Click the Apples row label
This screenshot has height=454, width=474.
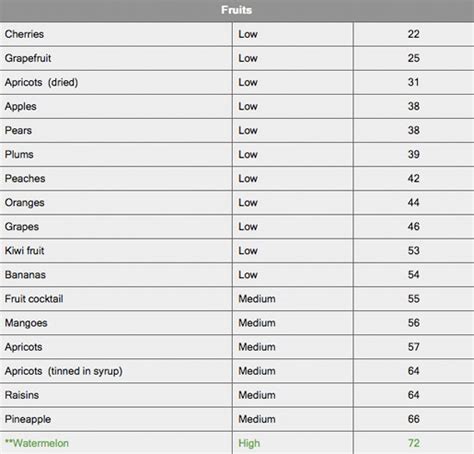point(21,107)
